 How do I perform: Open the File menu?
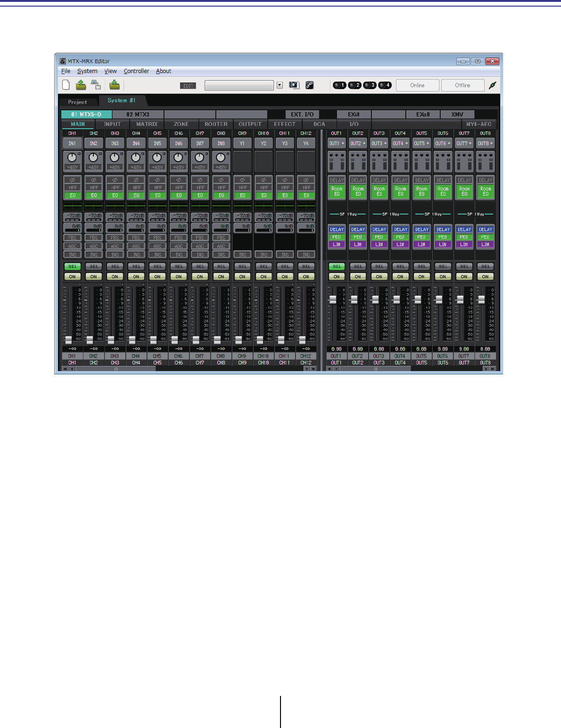66,71
